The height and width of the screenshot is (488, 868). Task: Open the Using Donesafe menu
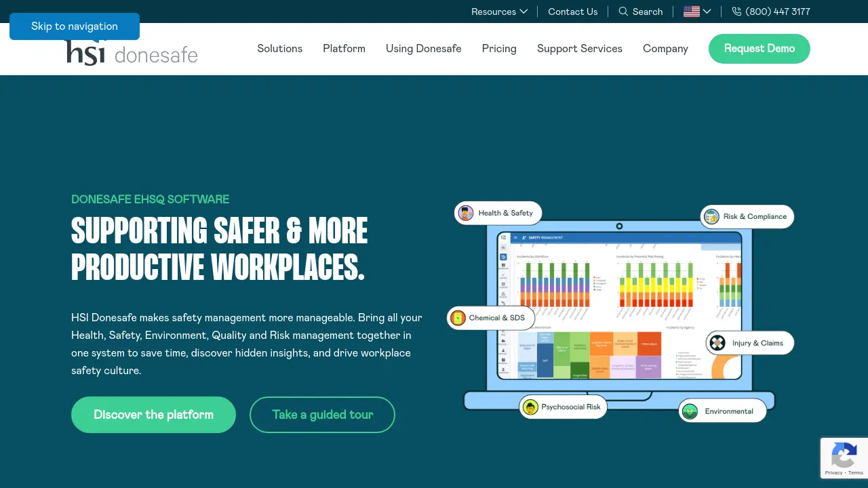point(424,49)
